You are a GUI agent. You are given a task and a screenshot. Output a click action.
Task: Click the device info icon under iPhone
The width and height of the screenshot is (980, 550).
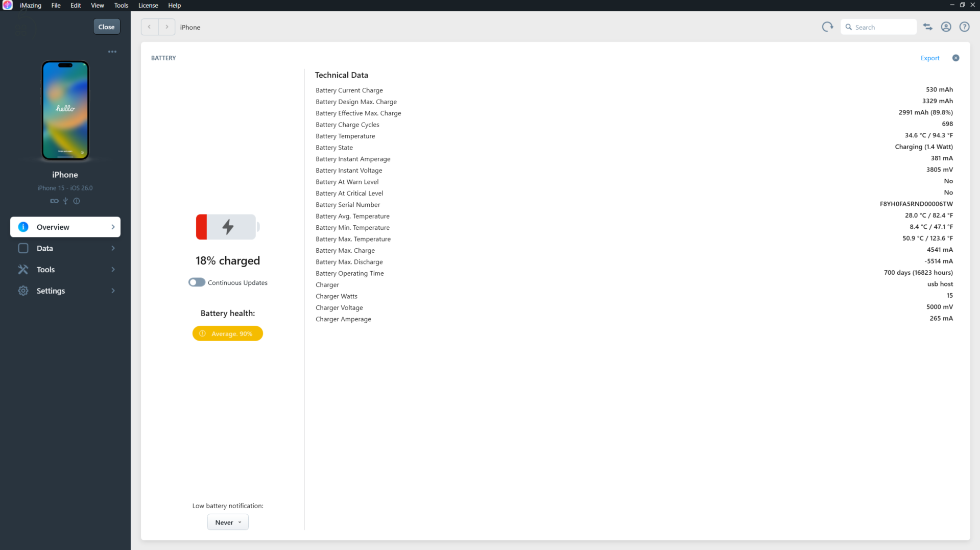coord(77,201)
